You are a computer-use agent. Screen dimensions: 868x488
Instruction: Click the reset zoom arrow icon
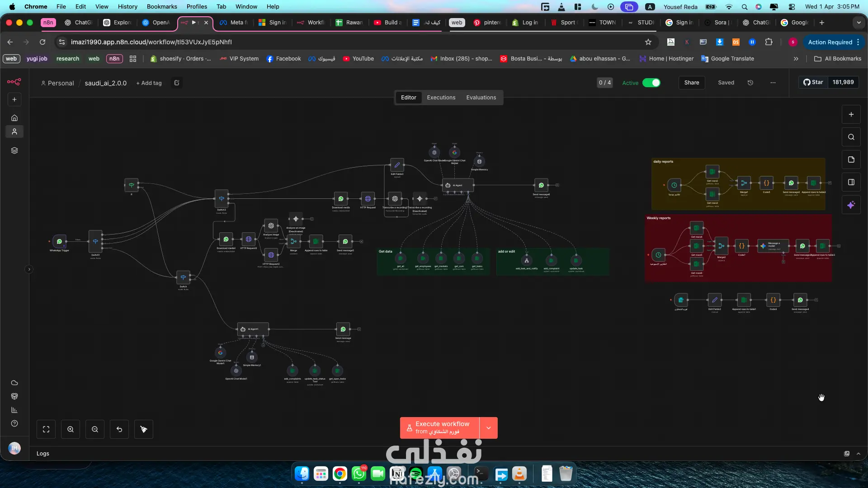click(119, 429)
